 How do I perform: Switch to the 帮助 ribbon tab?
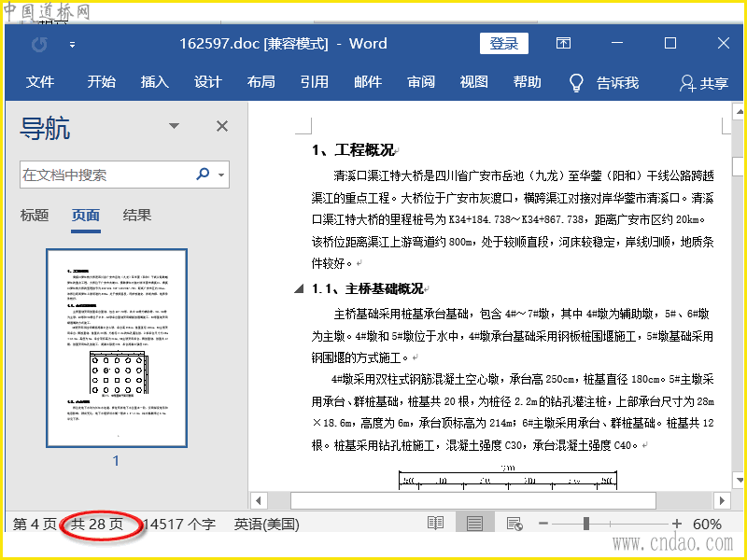click(x=528, y=82)
